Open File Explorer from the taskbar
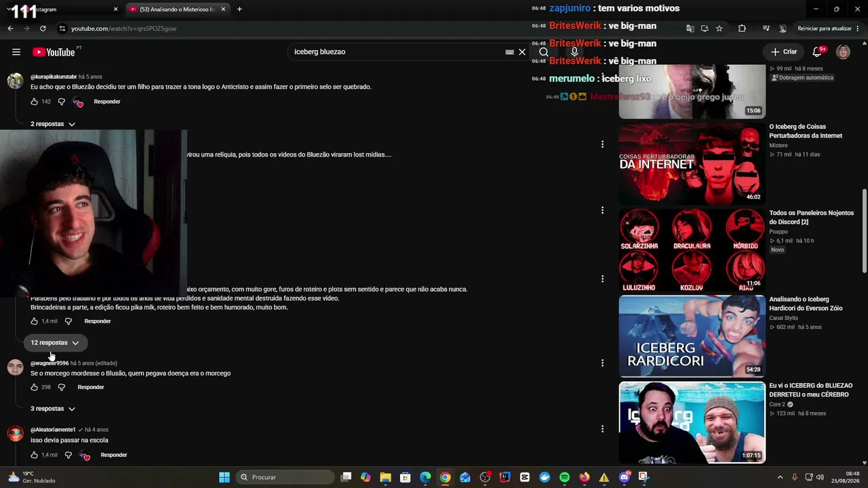868x488 pixels. (x=385, y=477)
